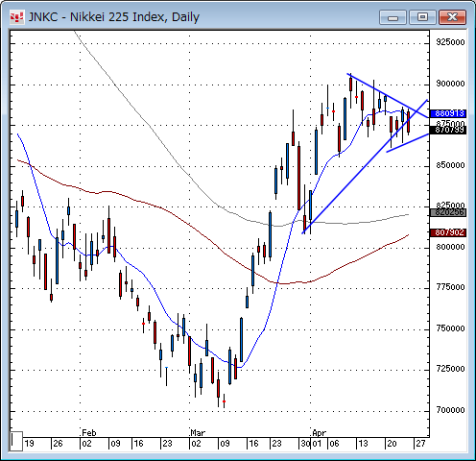Select the gray 820256 moving average label
Image resolution: width=476 pixels, height=461 pixels.
pyautogui.click(x=448, y=212)
